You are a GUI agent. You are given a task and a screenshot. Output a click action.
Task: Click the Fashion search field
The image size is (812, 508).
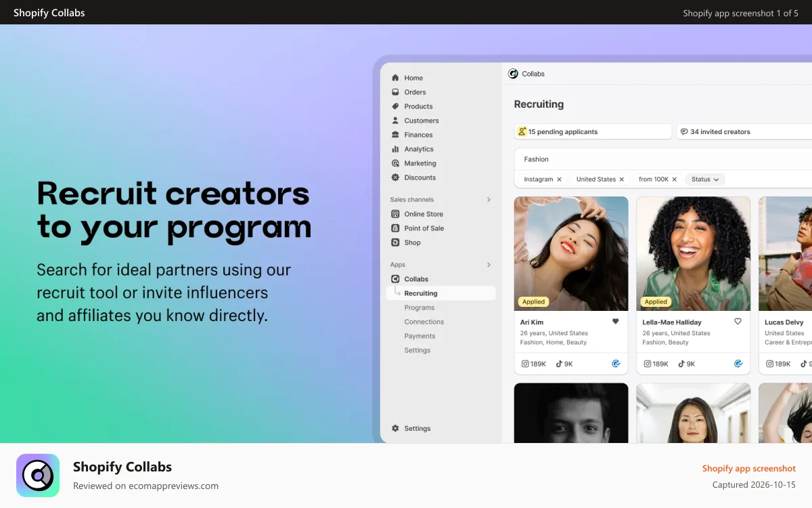pos(663,159)
